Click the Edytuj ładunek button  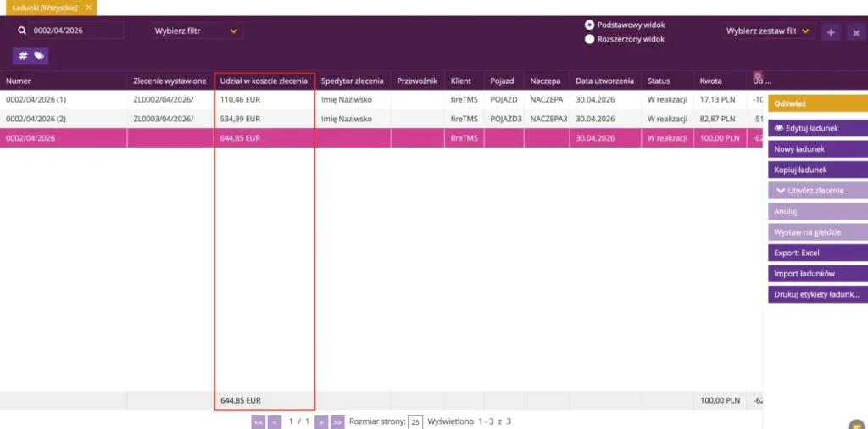click(x=818, y=128)
